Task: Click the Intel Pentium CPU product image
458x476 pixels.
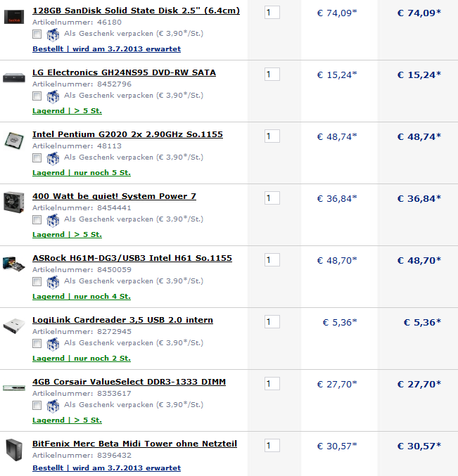Action: pos(14,141)
